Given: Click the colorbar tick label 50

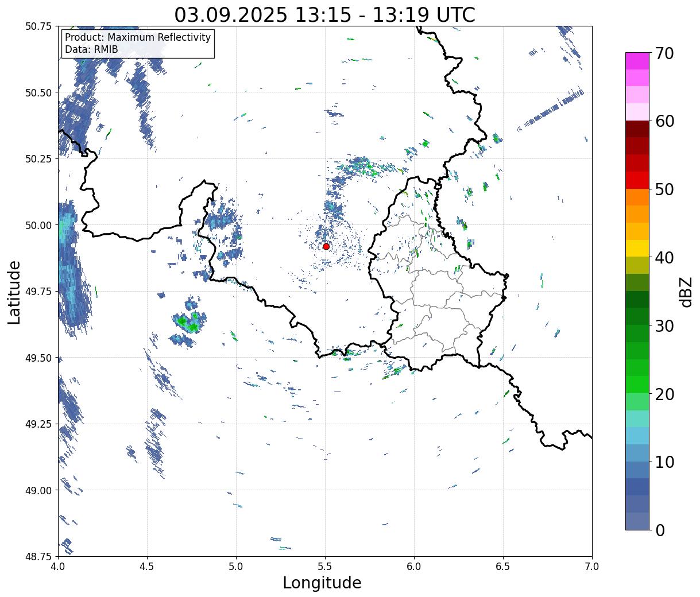Looking at the screenshot, I should tap(664, 189).
